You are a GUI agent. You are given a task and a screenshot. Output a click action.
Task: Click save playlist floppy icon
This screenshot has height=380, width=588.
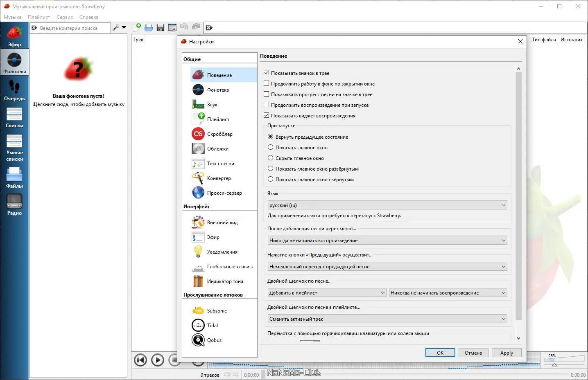pos(161,27)
